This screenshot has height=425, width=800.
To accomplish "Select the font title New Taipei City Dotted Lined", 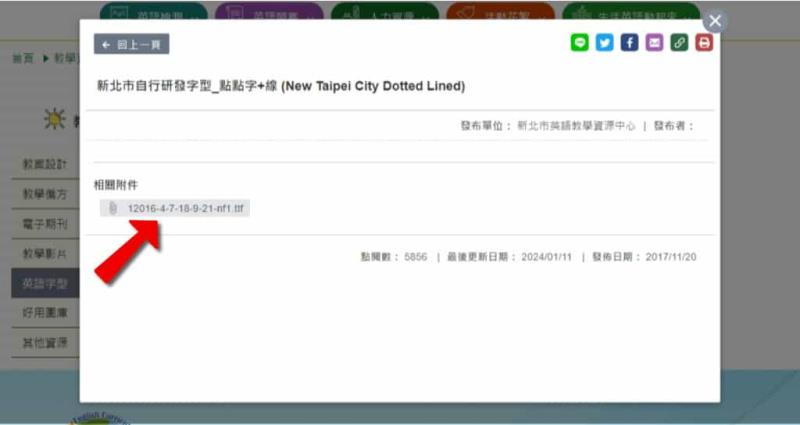I will point(281,86).
